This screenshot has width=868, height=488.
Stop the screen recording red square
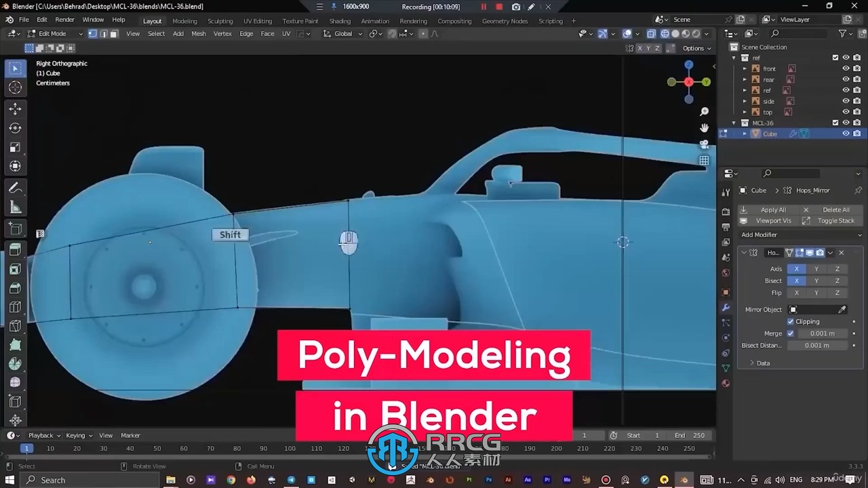[x=499, y=7]
